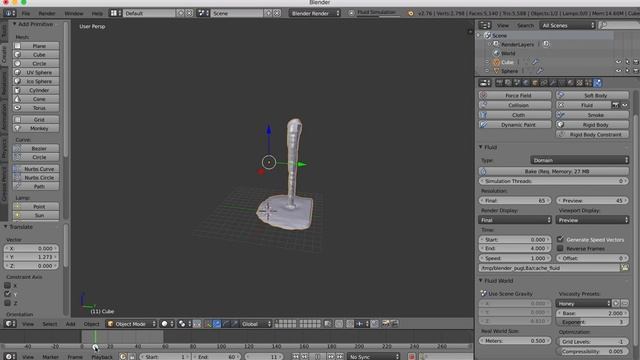Check the Z constraint axis box

pyautogui.click(x=7, y=303)
